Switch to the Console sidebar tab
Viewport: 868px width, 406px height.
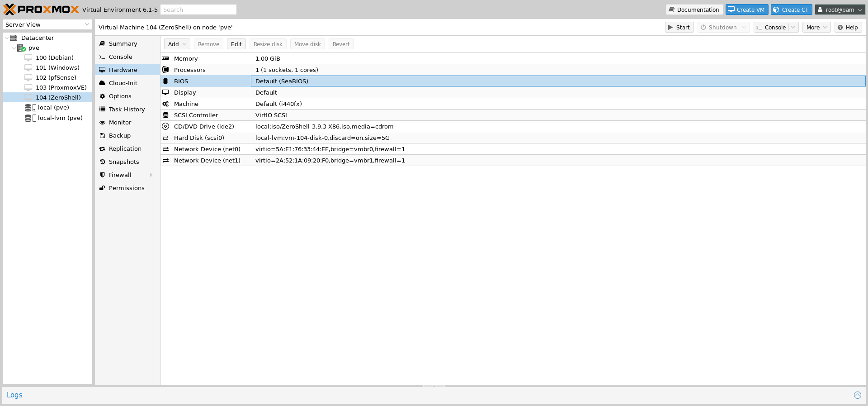pyautogui.click(x=127, y=57)
